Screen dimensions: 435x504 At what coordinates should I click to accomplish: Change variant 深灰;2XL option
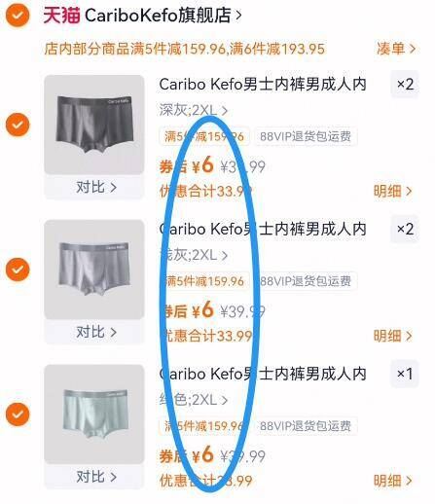[x=194, y=110]
